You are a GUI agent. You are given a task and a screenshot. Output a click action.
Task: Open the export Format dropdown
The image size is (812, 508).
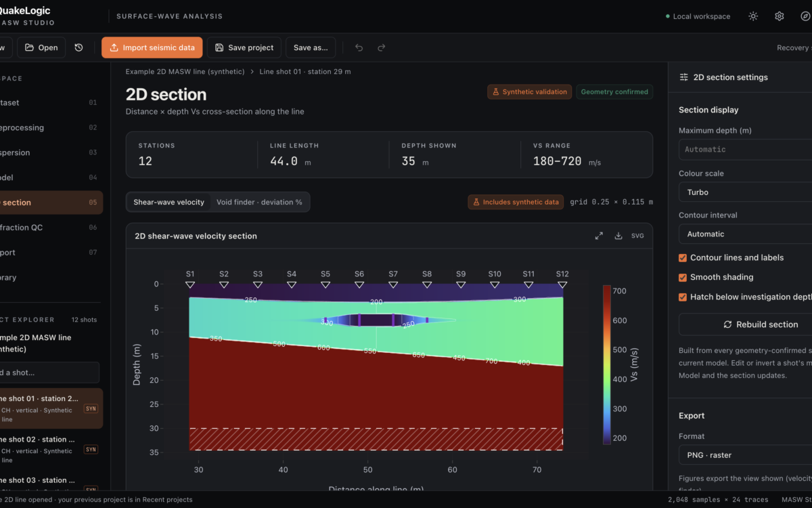point(745,455)
